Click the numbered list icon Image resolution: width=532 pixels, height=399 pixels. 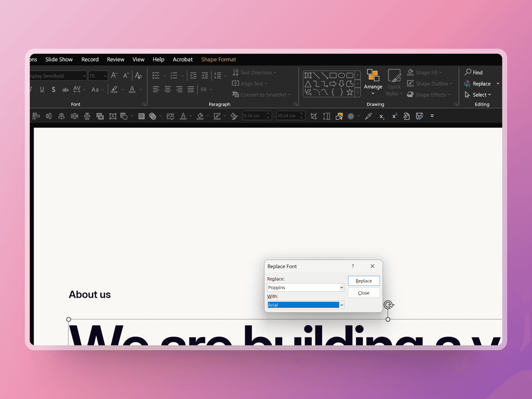click(174, 75)
